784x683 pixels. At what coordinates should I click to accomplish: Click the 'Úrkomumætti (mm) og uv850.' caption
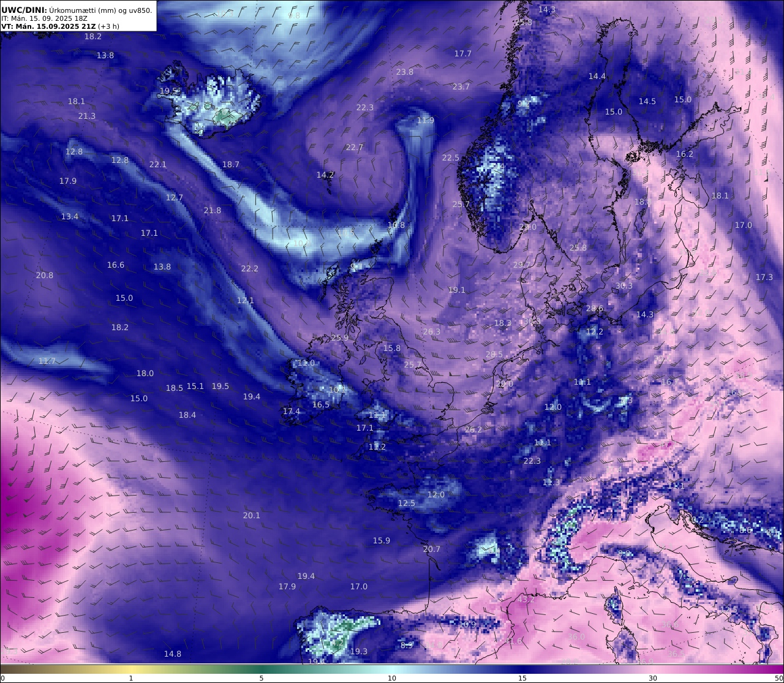(100, 10)
